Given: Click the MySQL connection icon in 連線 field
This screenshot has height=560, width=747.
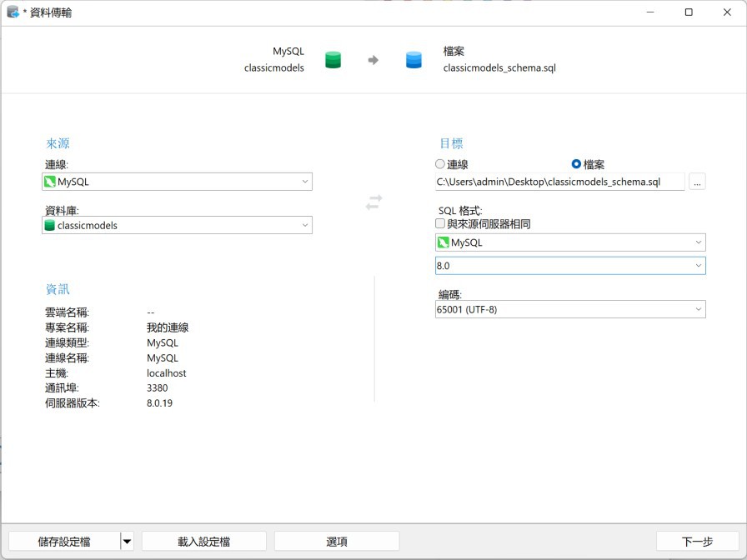Looking at the screenshot, I should pos(49,182).
